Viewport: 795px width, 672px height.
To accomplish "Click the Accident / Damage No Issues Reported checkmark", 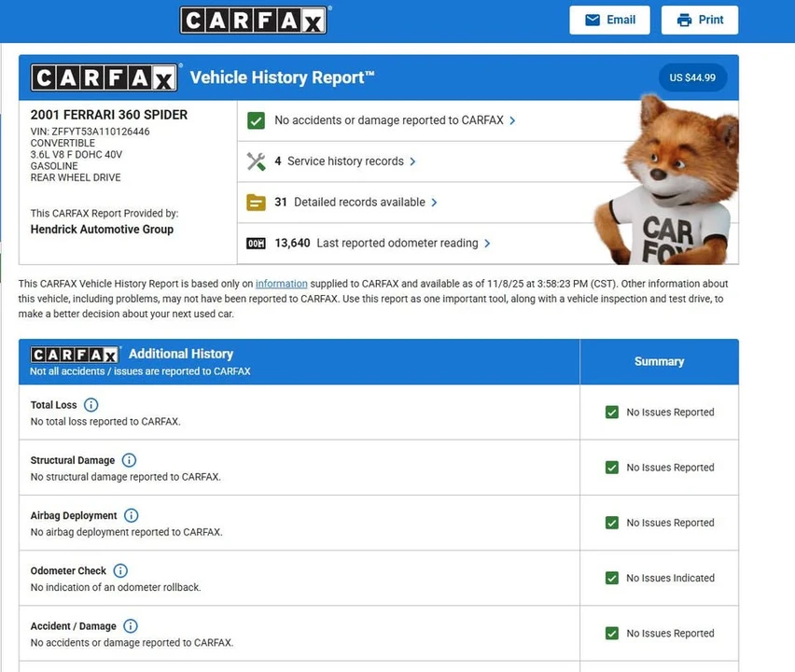I will click(x=612, y=633).
